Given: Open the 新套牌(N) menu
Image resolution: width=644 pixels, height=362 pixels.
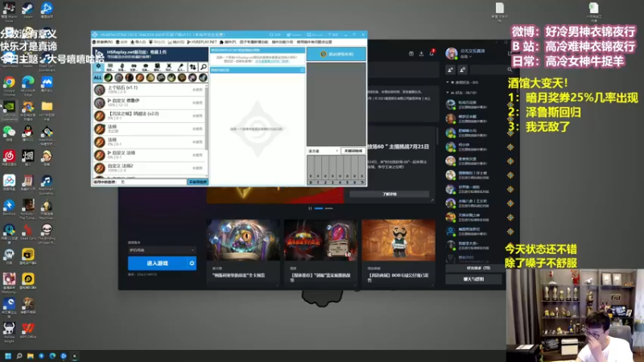Looking at the screenshot, I should (x=103, y=42).
